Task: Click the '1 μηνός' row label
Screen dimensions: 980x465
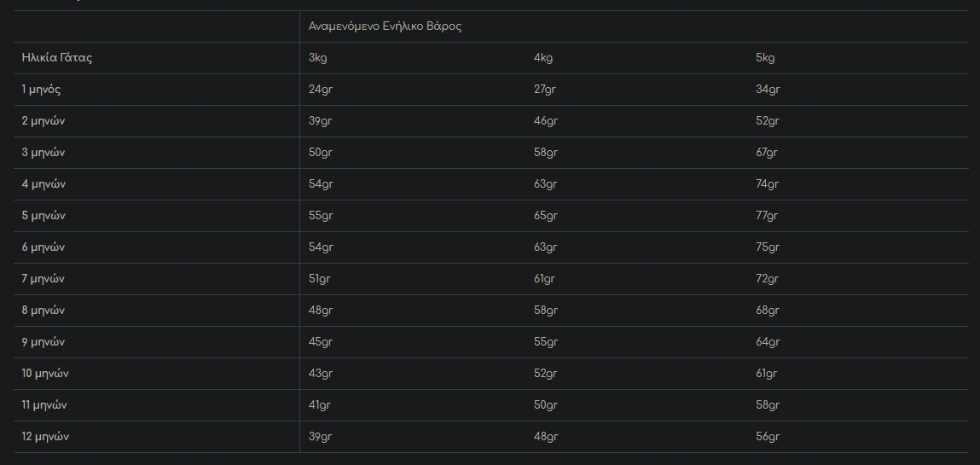Action: [42, 90]
